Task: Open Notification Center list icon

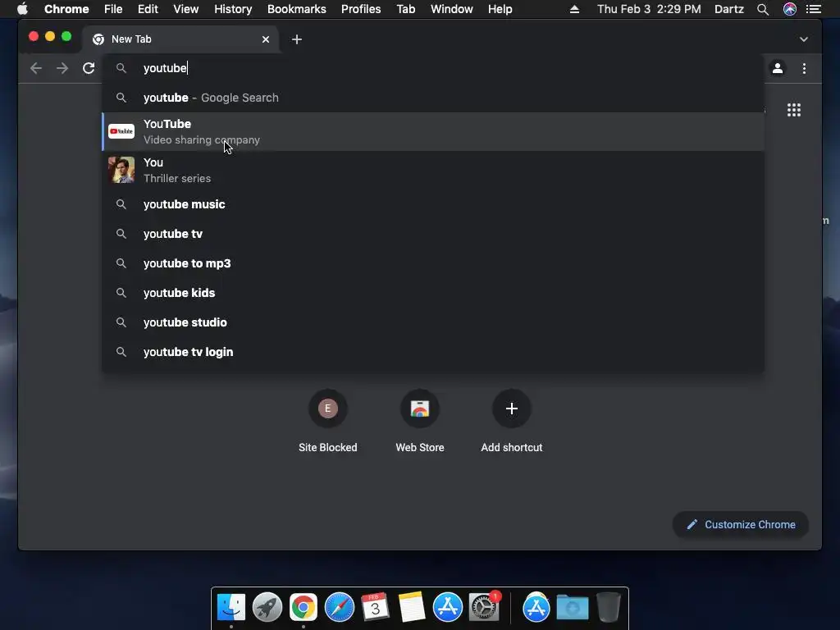Action: tap(814, 9)
